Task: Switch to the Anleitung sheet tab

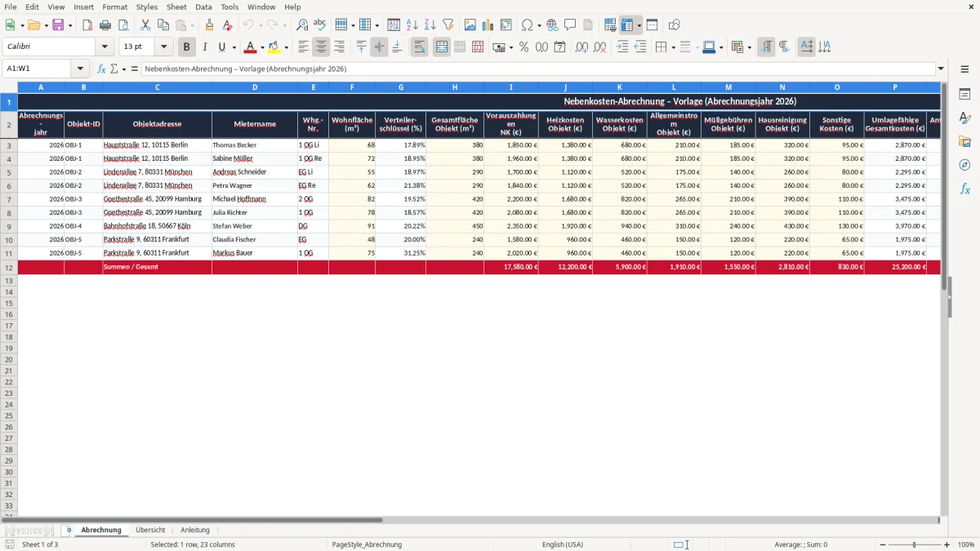Action: [195, 530]
